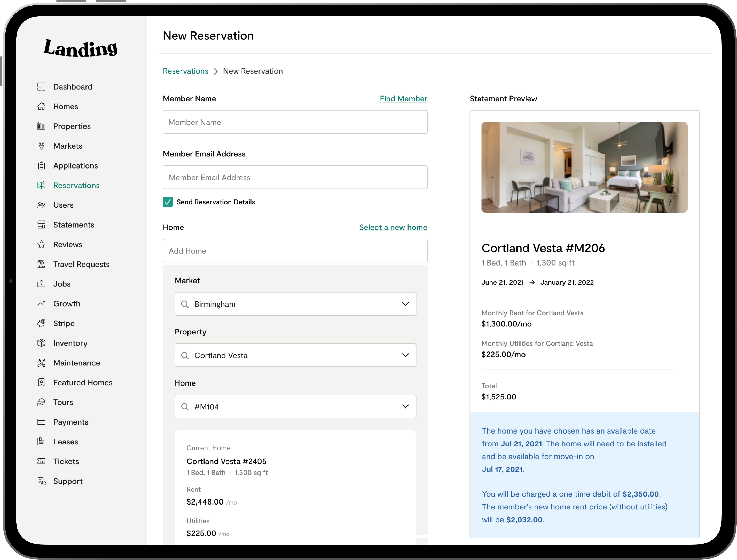Click the Reservations breadcrumb link
This screenshot has height=560, width=737.
click(x=185, y=71)
